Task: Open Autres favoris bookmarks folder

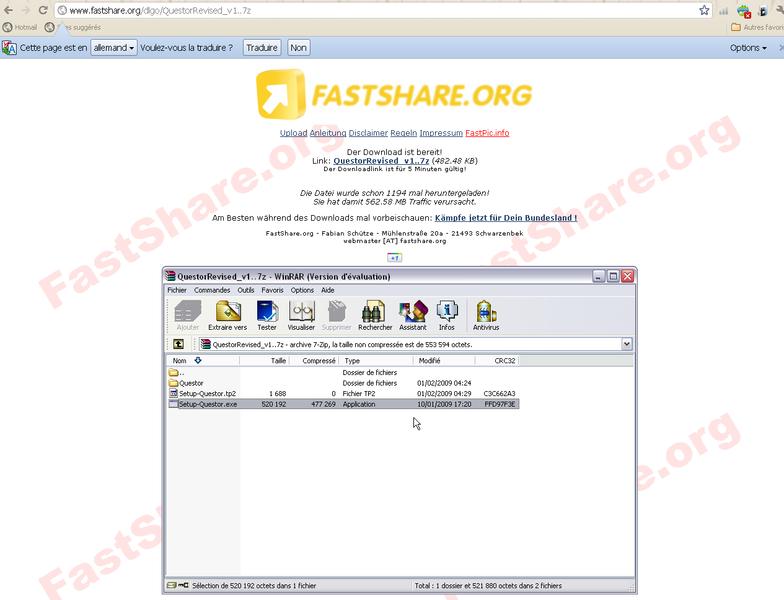Action: pos(757,28)
